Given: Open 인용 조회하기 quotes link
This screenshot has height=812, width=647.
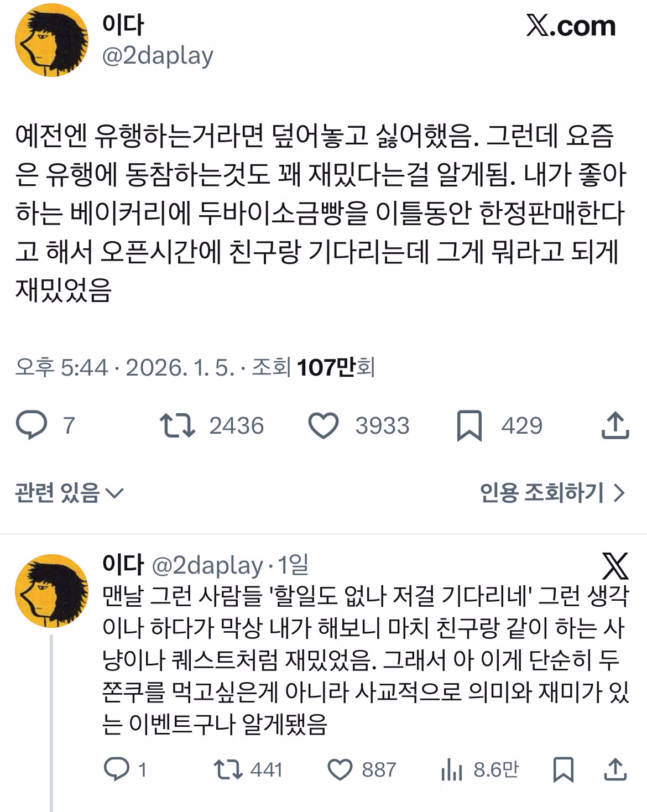Looking at the screenshot, I should point(552,492).
